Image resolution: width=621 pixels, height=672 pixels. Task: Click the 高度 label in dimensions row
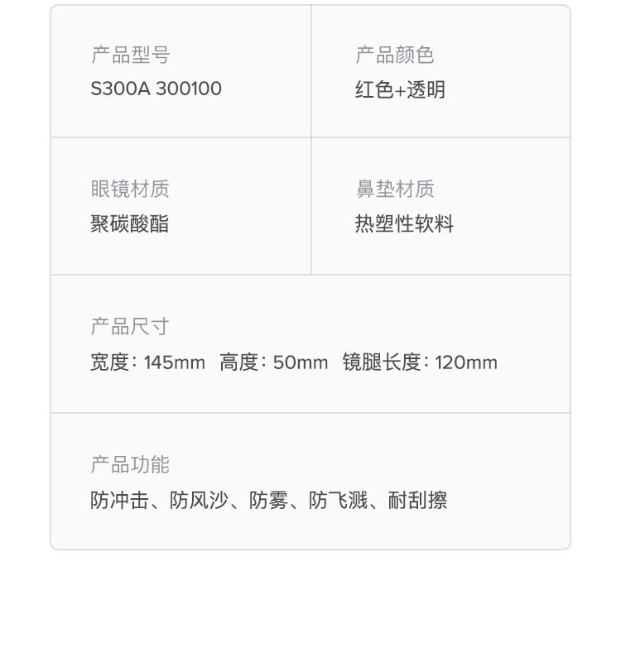tap(239, 362)
